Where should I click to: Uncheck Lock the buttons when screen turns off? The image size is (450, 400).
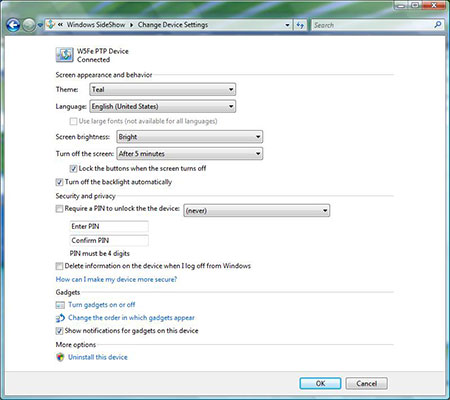73,169
